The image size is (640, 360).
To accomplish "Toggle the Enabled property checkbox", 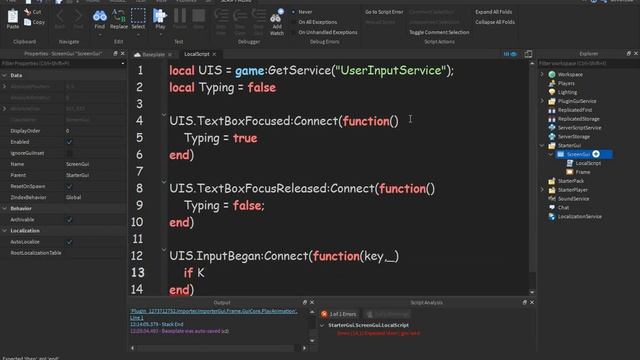I will [x=69, y=142].
